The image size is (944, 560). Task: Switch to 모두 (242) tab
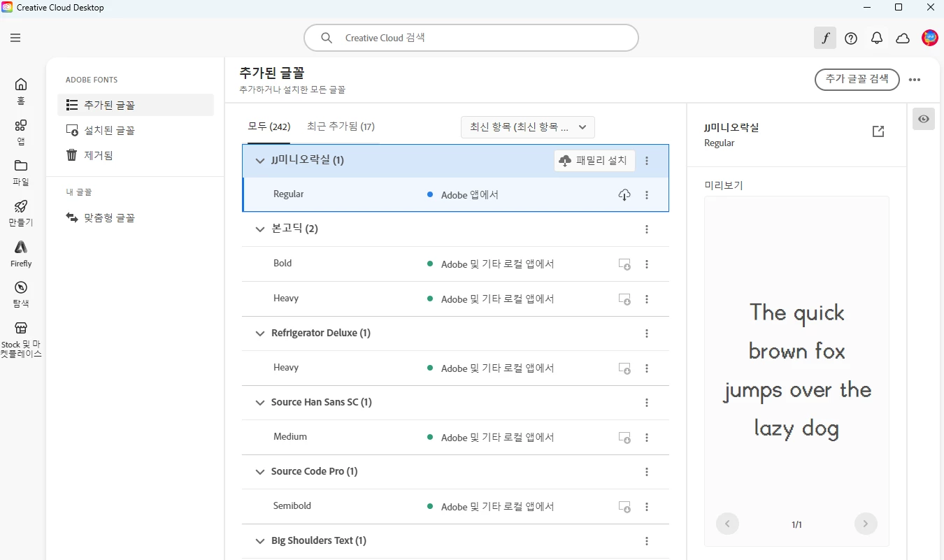coord(269,127)
